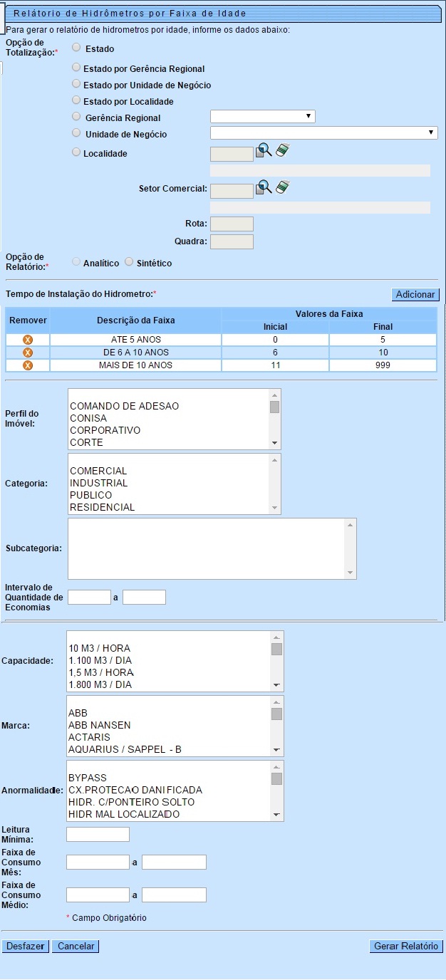This screenshot has width=446, height=980.
Task: Click the Setor Comercial search magnifier icon
Action: [264, 187]
